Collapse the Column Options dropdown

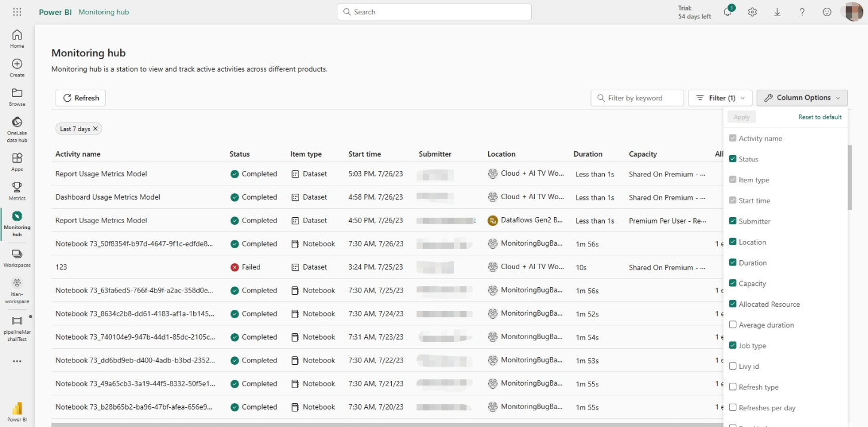click(802, 98)
